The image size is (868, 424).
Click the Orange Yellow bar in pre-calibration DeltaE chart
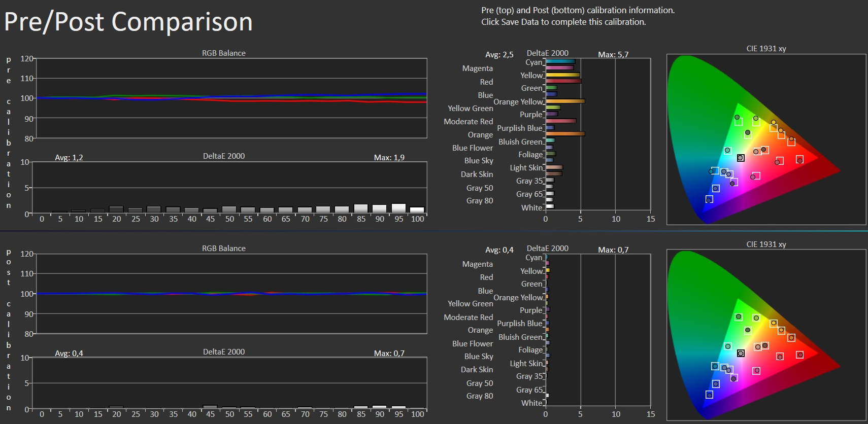click(x=564, y=101)
